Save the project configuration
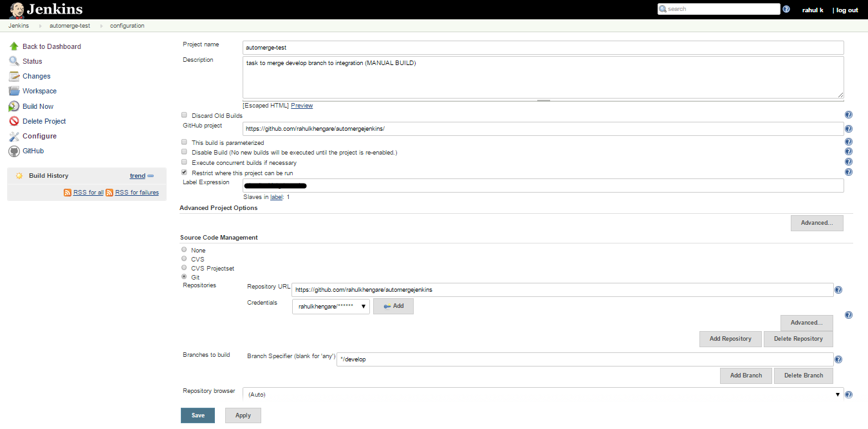868x429 pixels. pos(198,415)
